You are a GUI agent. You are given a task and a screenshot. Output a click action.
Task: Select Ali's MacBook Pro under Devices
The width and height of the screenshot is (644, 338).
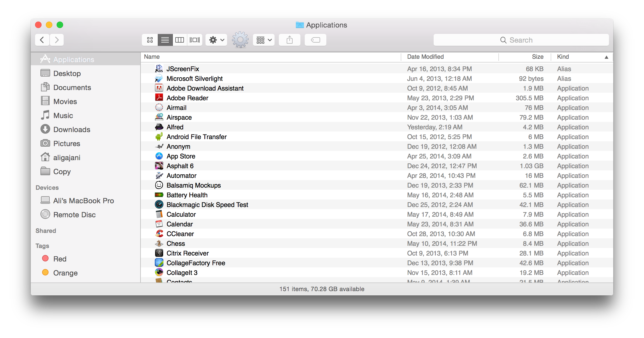coord(86,201)
